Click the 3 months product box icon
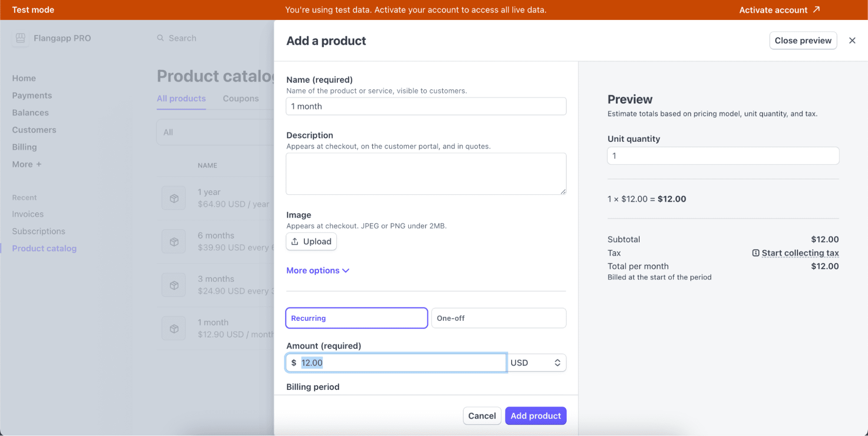Viewport: 868px width, 436px height. pyautogui.click(x=174, y=285)
